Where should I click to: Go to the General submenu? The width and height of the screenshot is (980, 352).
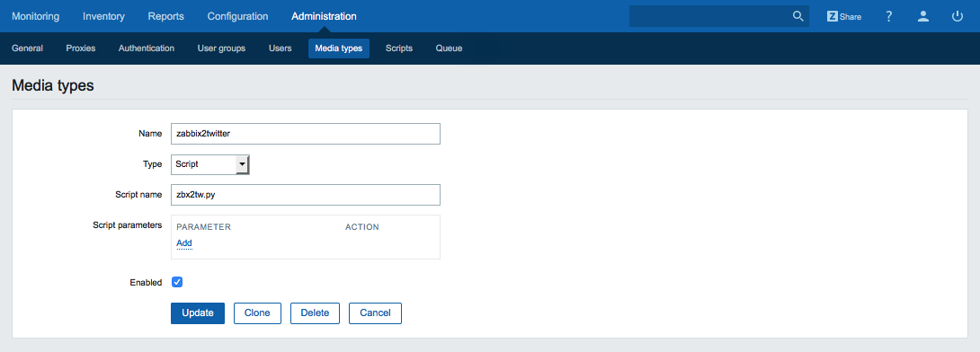[x=28, y=48]
